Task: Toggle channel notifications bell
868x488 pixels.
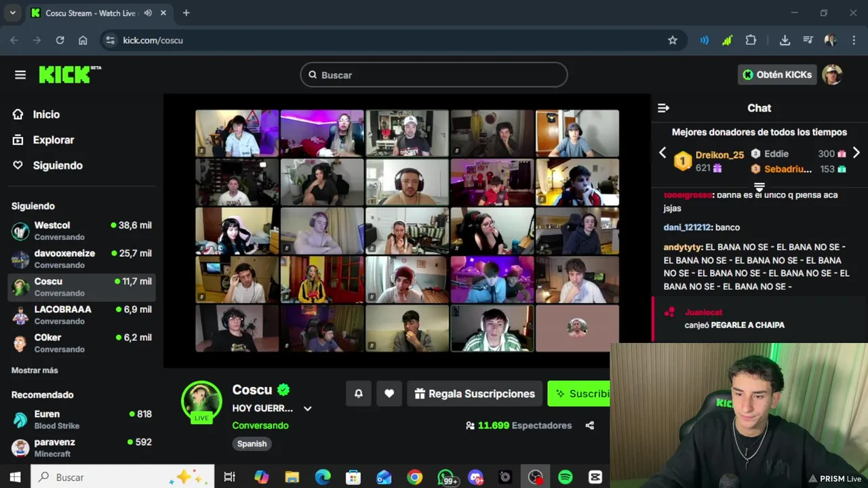Action: pos(359,394)
